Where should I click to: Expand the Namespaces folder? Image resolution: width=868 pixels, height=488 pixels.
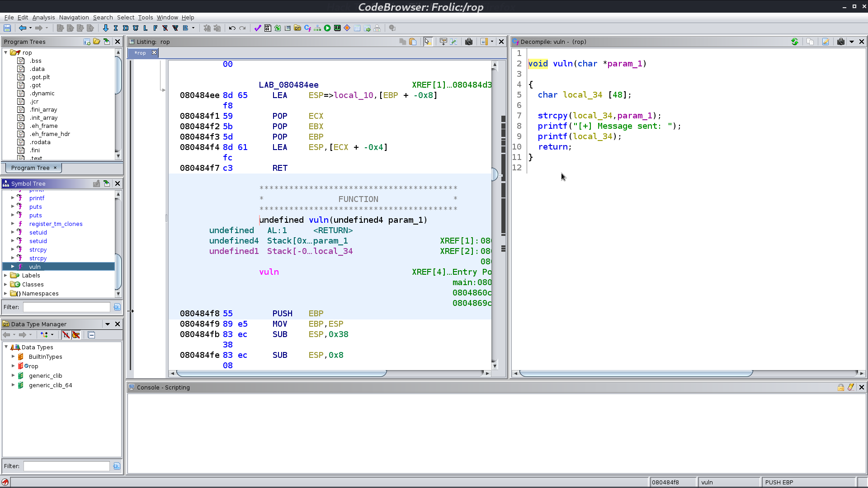tap(5, 293)
